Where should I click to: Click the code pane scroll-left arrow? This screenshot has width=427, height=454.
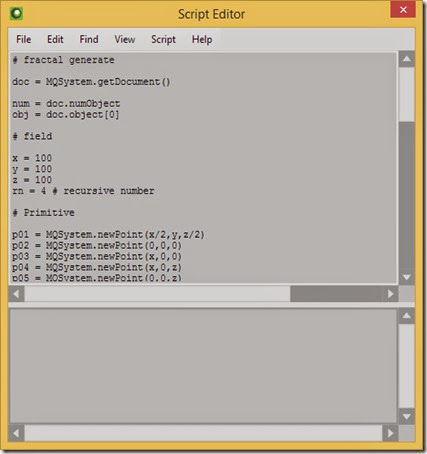16,294
